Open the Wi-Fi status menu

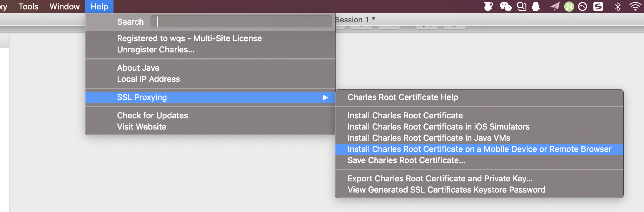point(635,6)
